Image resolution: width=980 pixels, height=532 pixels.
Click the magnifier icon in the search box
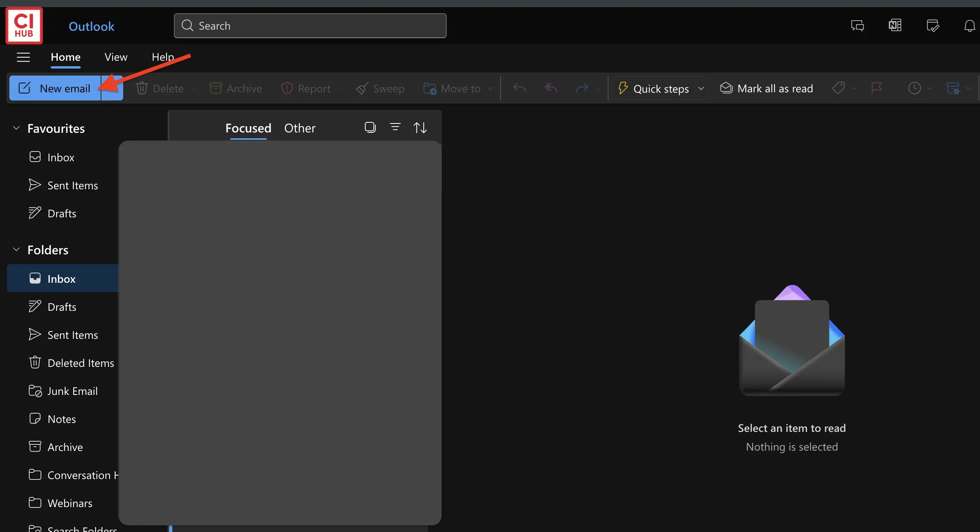188,25
